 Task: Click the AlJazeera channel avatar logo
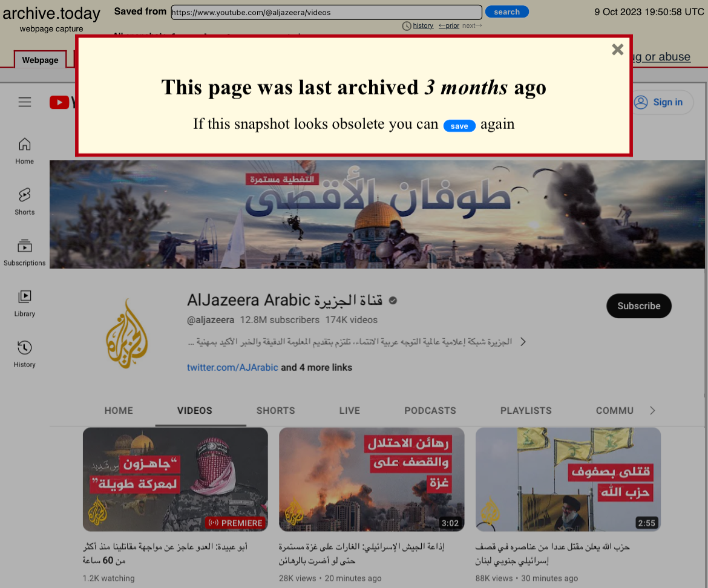coord(127,334)
